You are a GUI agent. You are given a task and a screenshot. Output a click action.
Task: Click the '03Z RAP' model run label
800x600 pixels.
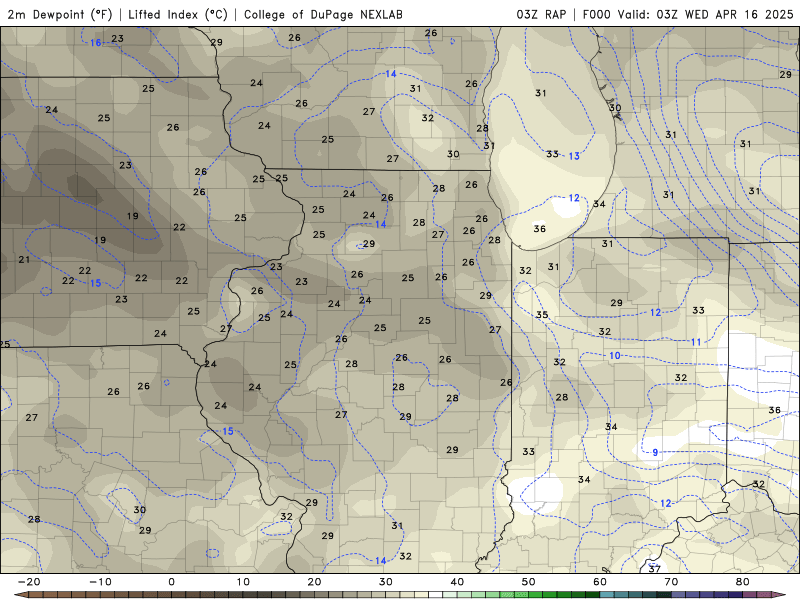tap(541, 14)
